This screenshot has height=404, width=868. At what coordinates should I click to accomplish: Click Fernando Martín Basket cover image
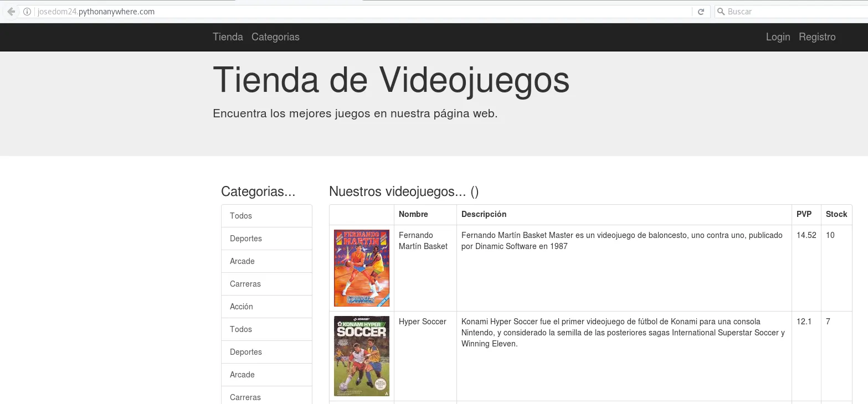click(x=362, y=268)
